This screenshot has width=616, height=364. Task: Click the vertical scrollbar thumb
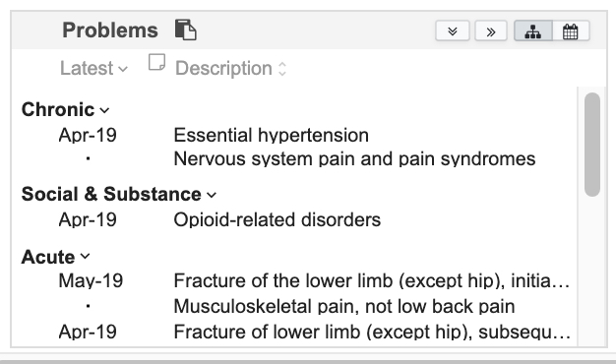point(592,144)
